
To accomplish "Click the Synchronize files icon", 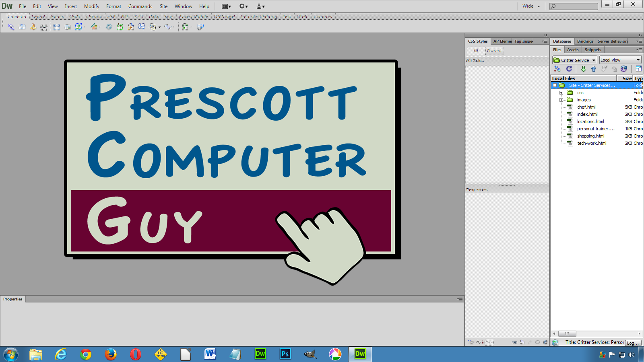I will (623, 69).
